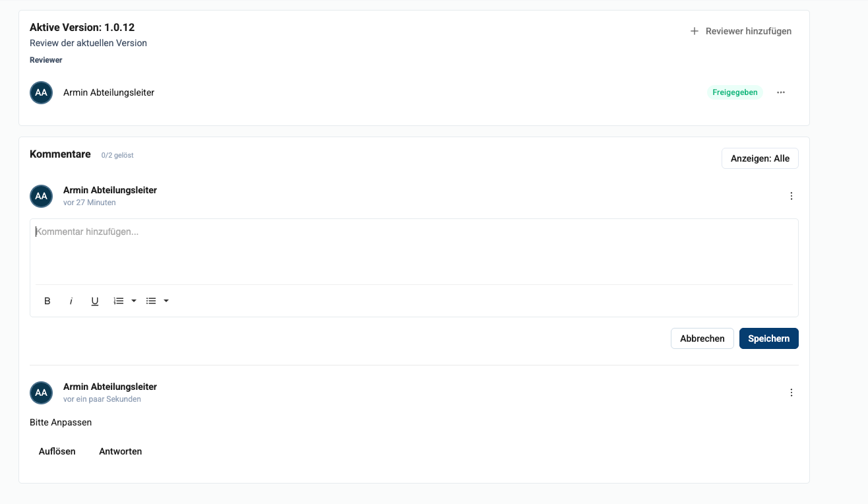Open reviewer options three-dot menu beside Freigegeben
868x504 pixels.
click(x=781, y=92)
